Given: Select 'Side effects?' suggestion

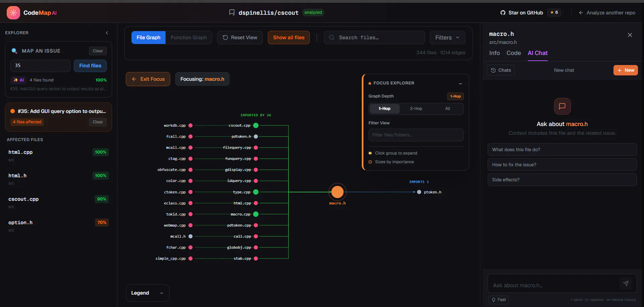Looking at the screenshot, I should [562, 180].
